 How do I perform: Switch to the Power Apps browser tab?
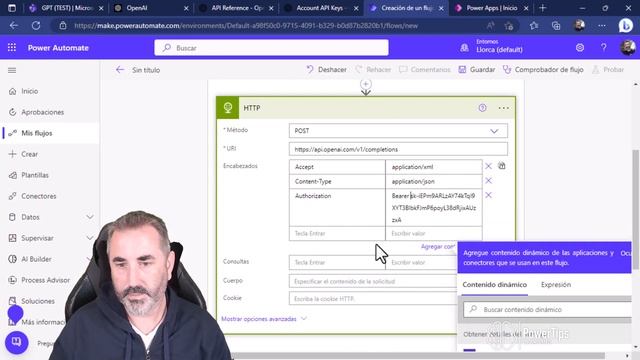491,8
